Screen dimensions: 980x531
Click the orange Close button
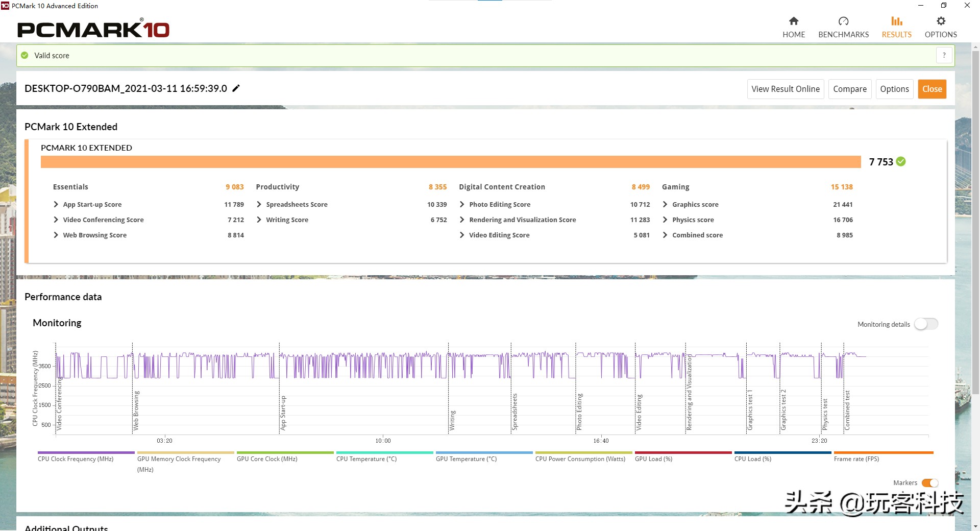pyautogui.click(x=932, y=89)
